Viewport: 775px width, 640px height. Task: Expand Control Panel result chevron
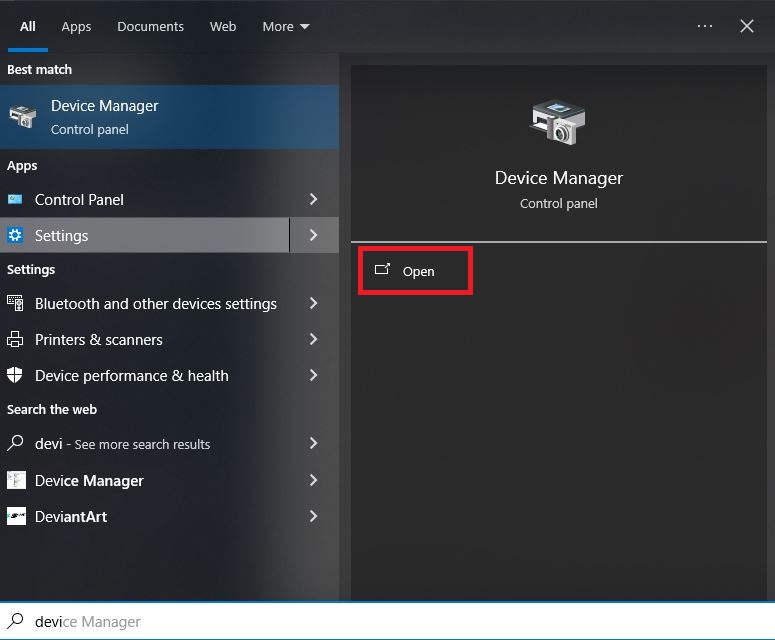(313, 199)
